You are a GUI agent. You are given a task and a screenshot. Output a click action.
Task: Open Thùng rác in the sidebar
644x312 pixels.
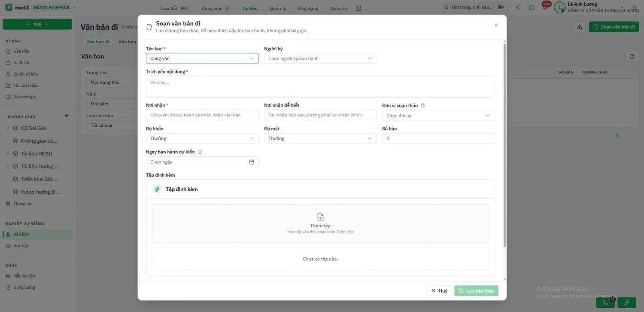(23, 204)
